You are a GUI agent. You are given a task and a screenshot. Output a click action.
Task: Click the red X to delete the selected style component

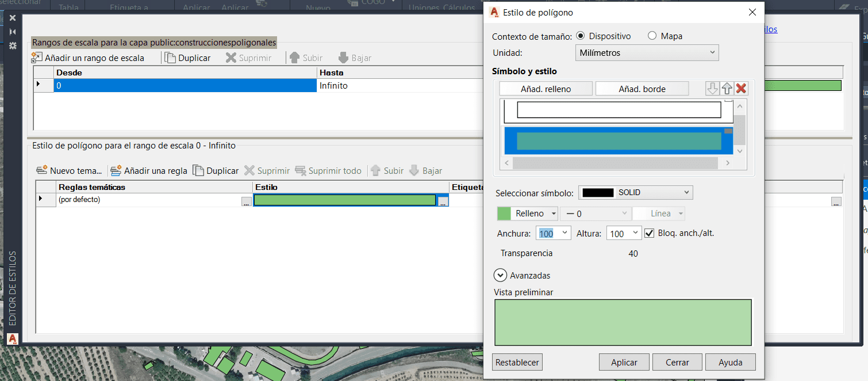click(740, 88)
